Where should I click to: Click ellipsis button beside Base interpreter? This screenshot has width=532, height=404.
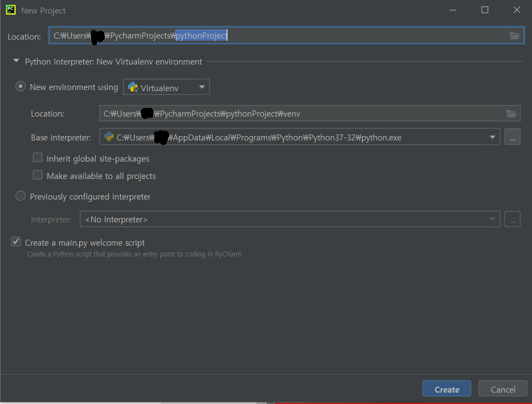[x=512, y=137]
